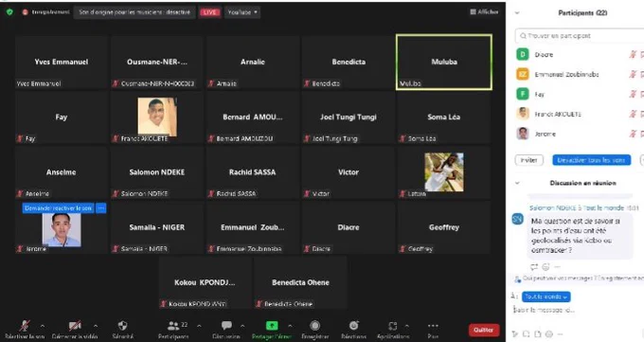Screen dimensions: 644x342
Task: Open caret next to Discussion in toolbar
Action: [x=242, y=326]
